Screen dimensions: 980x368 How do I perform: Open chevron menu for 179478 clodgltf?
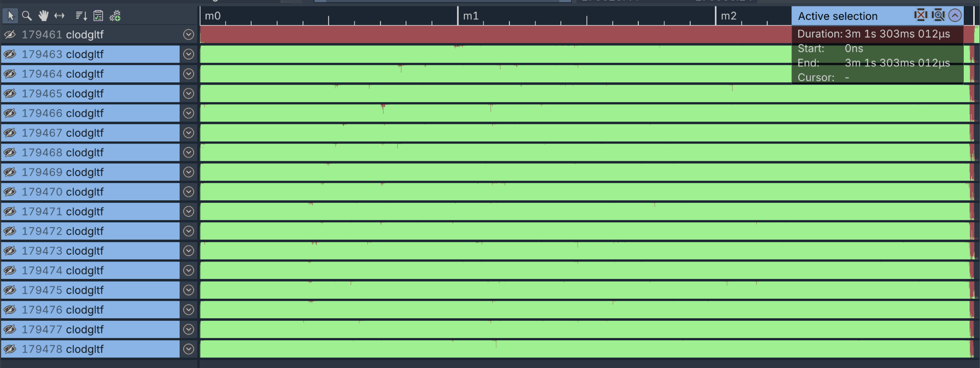[189, 349]
